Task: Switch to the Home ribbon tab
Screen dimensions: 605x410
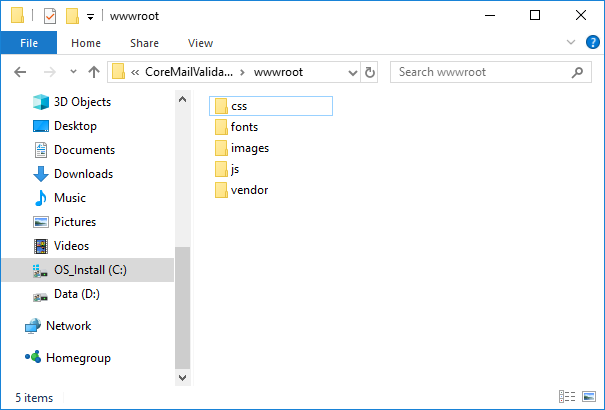Action: 86,43
